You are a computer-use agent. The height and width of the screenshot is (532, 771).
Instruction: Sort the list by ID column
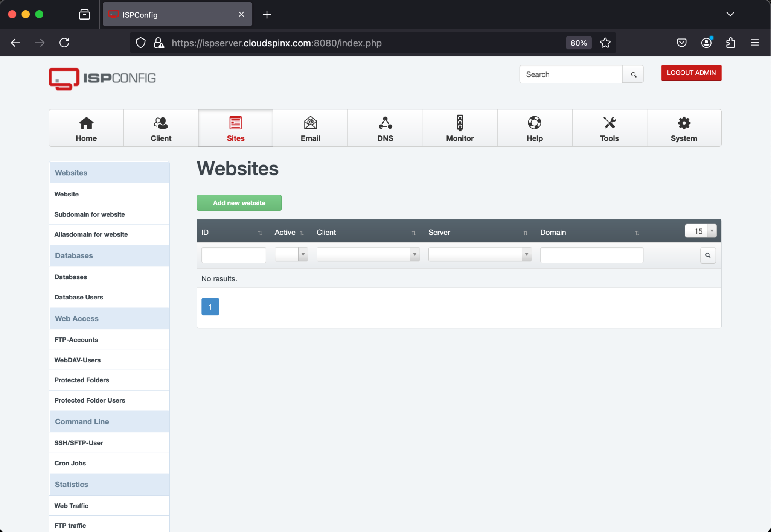click(x=260, y=233)
